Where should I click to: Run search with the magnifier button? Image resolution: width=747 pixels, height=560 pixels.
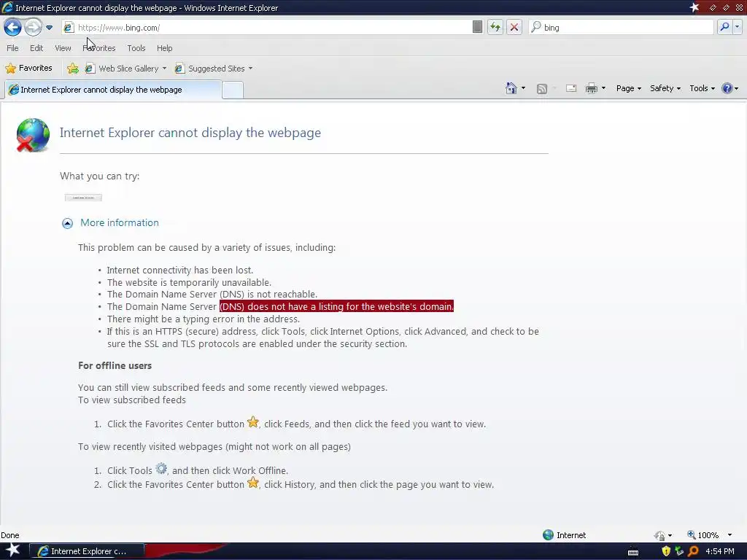click(x=724, y=27)
